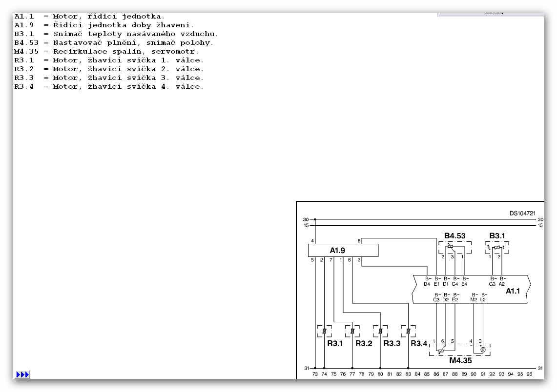Click current path number 96 at diagram bottom

click(529, 374)
